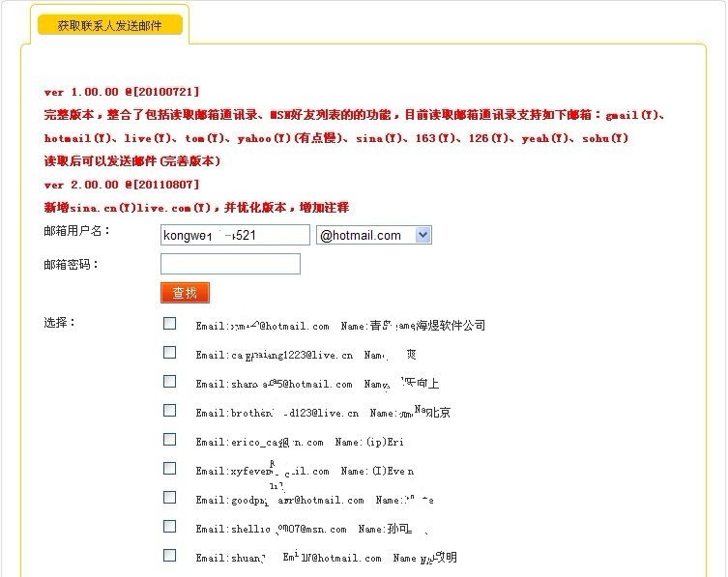The width and height of the screenshot is (728, 577).
Task: Select the xyfever contact checkbox
Action: click(169, 468)
